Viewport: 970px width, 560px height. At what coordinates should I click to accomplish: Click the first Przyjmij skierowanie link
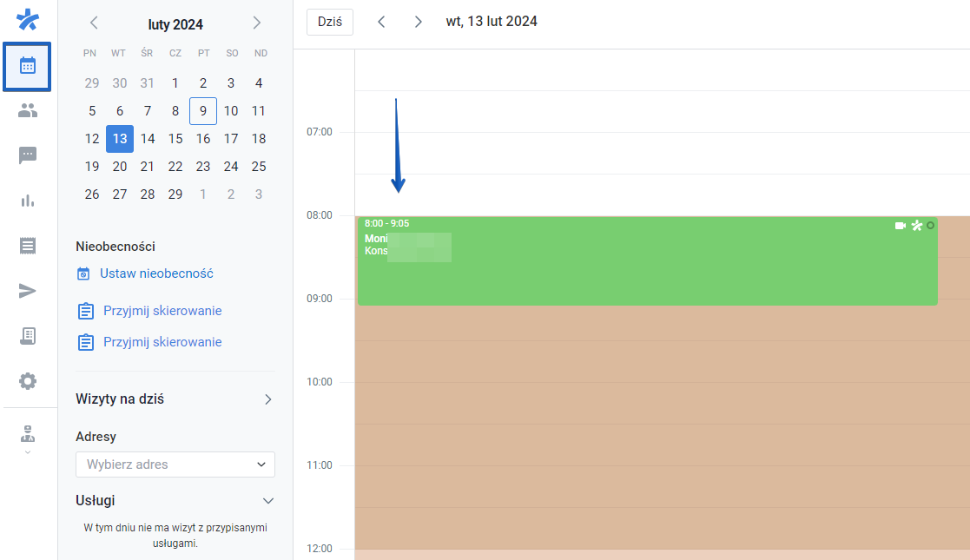tap(162, 310)
